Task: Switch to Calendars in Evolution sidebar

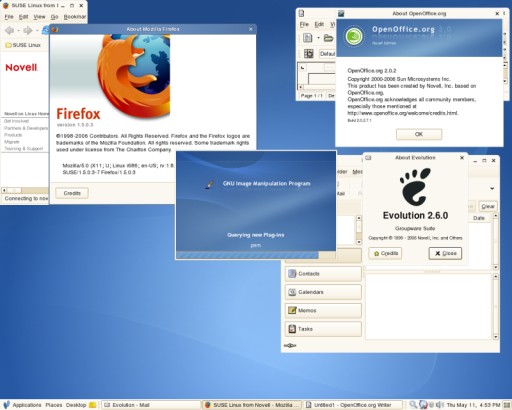Action: [x=323, y=292]
